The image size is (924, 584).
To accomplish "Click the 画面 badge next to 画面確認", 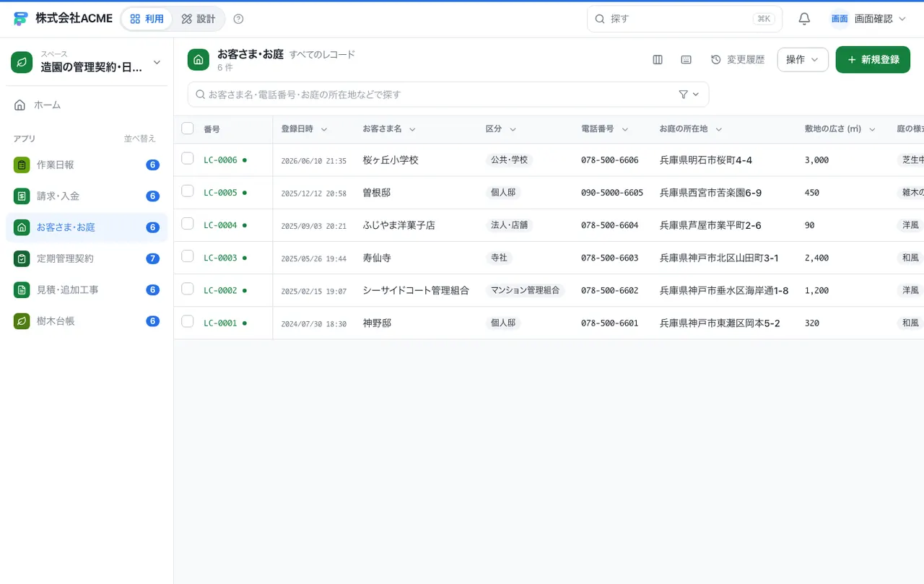I will (x=840, y=19).
